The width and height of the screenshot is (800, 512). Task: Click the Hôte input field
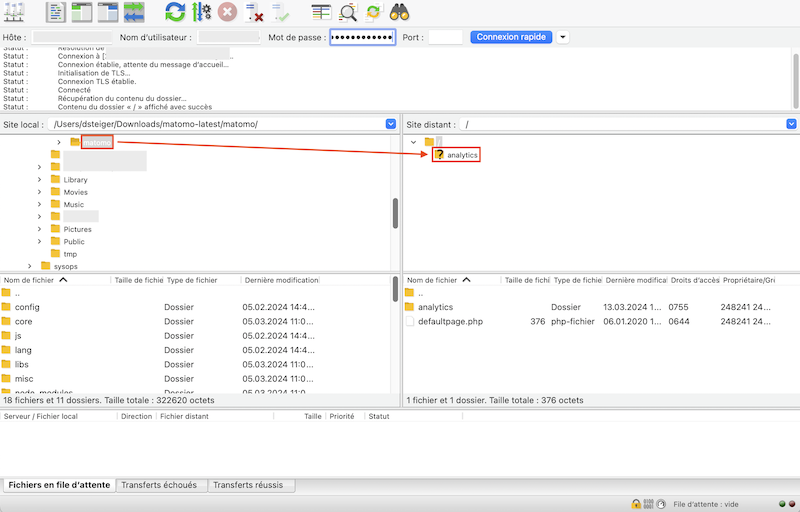[x=72, y=37]
